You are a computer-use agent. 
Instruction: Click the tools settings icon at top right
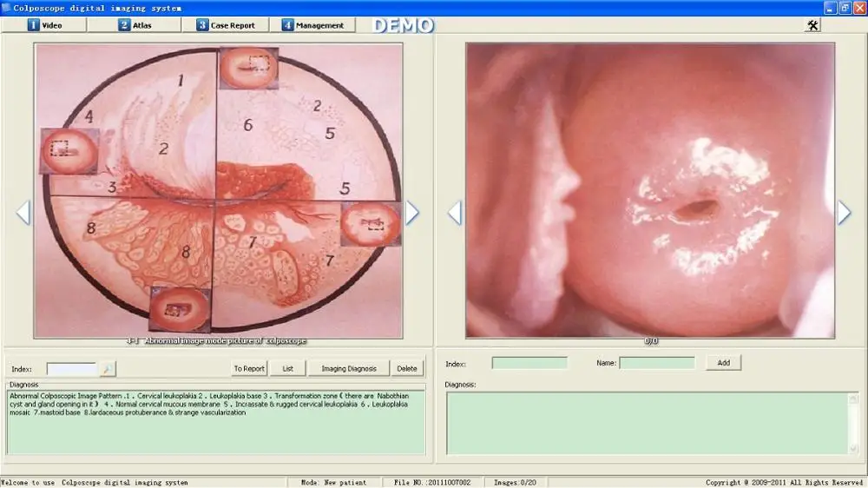click(x=812, y=25)
